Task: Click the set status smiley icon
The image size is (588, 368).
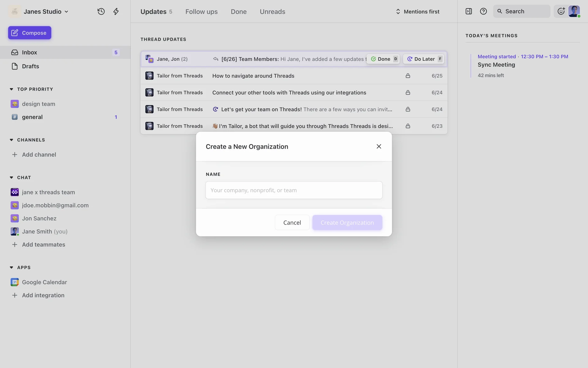Action: [x=561, y=11]
